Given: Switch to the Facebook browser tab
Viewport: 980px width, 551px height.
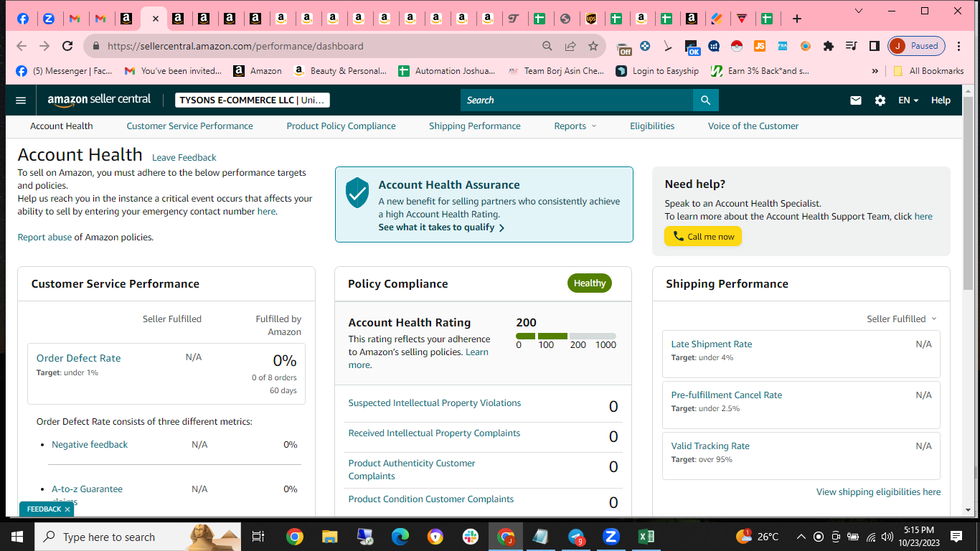Looking at the screenshot, I should coord(23,19).
